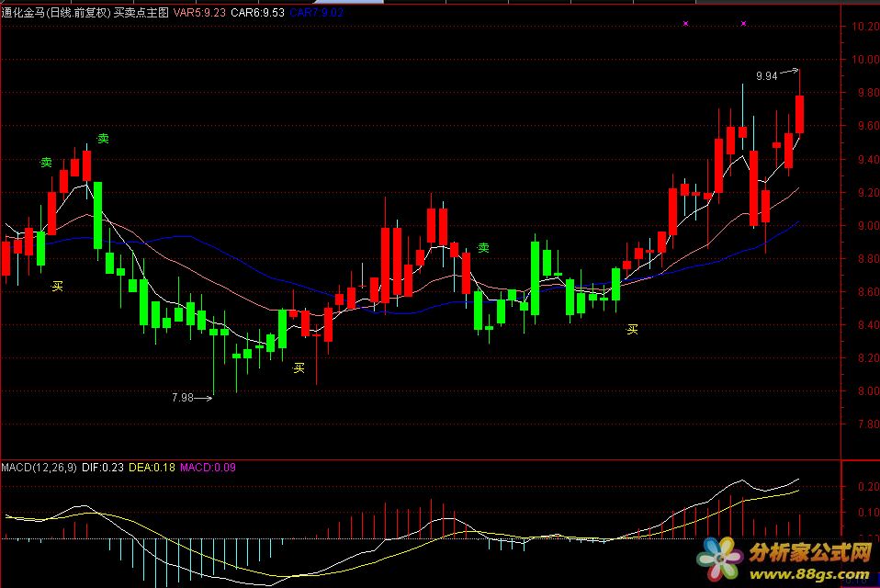Click the 9.60 price axis label

pyautogui.click(x=868, y=126)
